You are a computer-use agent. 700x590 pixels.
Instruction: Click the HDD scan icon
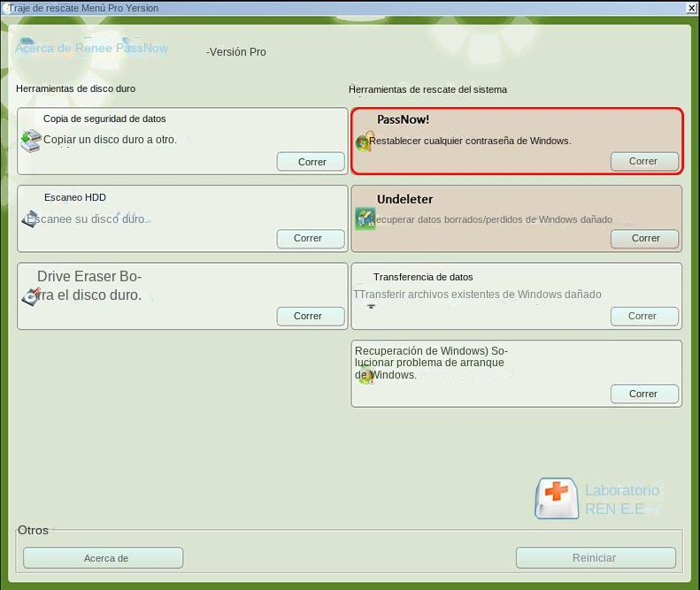click(29, 219)
